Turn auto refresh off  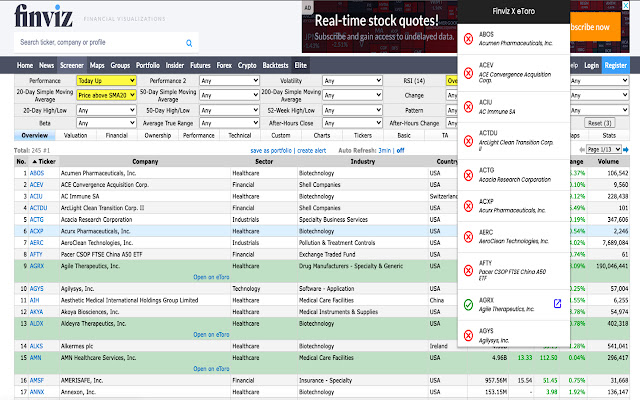[x=400, y=151]
